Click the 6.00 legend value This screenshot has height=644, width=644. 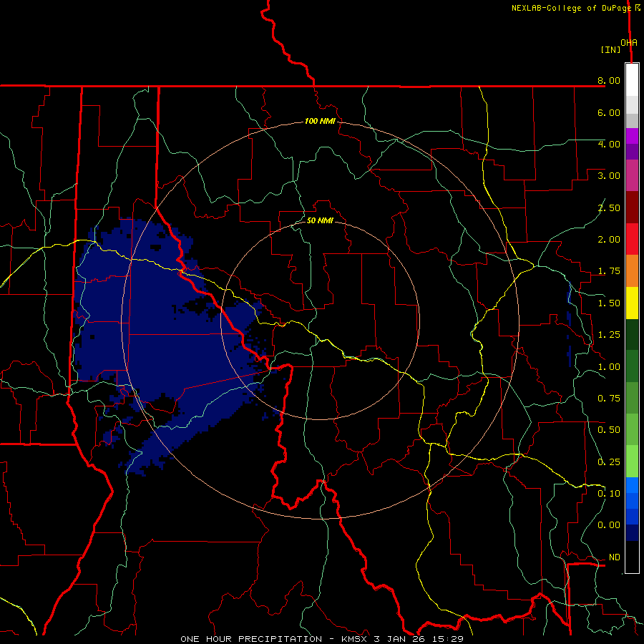[609, 112]
